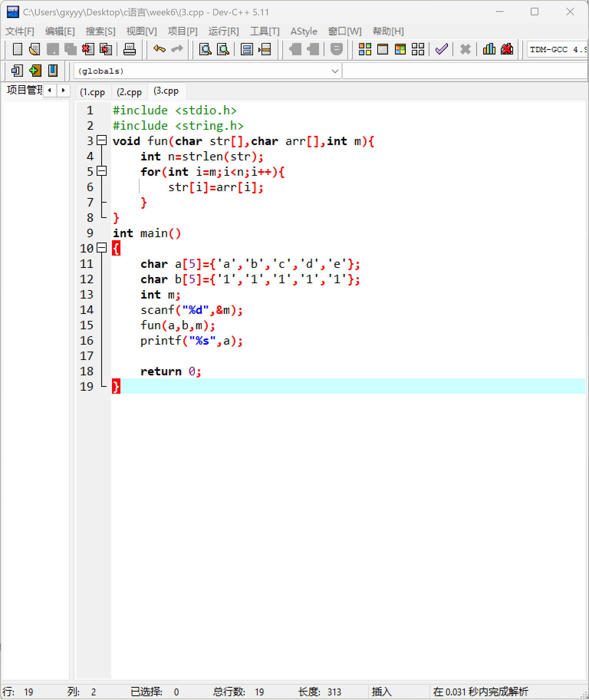Create a new source file icon
Viewport: 589px width, 700px height.
point(17,49)
